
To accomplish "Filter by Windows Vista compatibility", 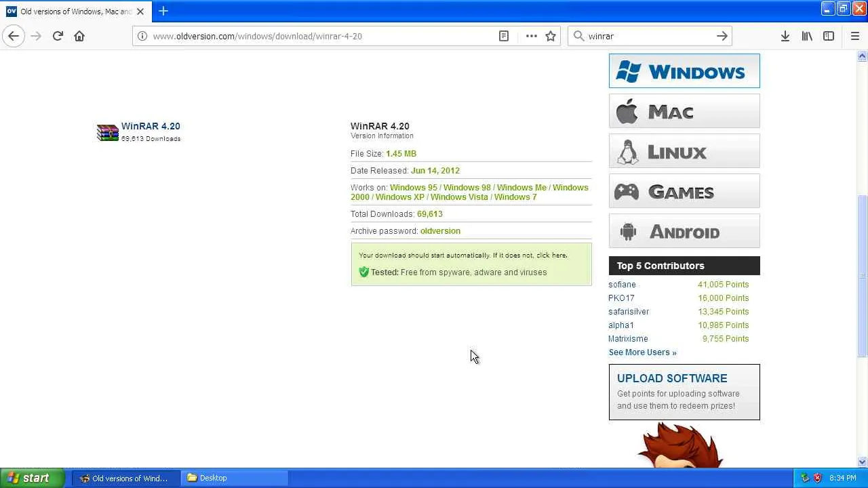I will coord(459,197).
